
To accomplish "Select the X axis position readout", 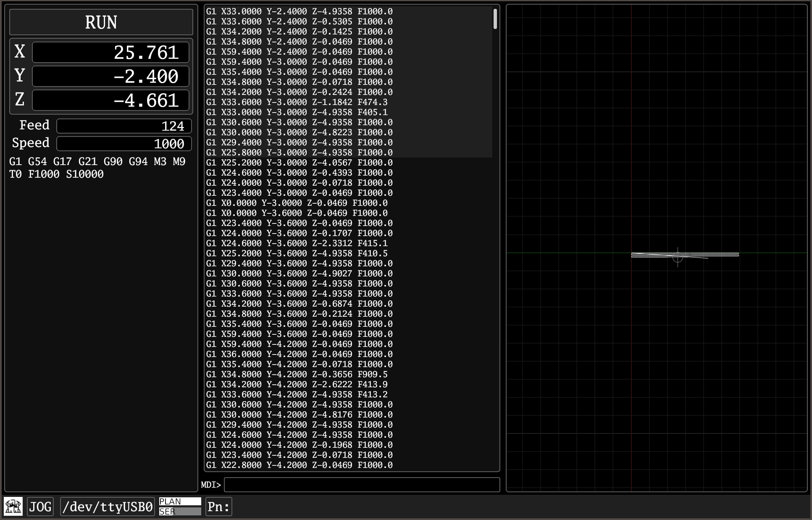I will pos(110,53).
